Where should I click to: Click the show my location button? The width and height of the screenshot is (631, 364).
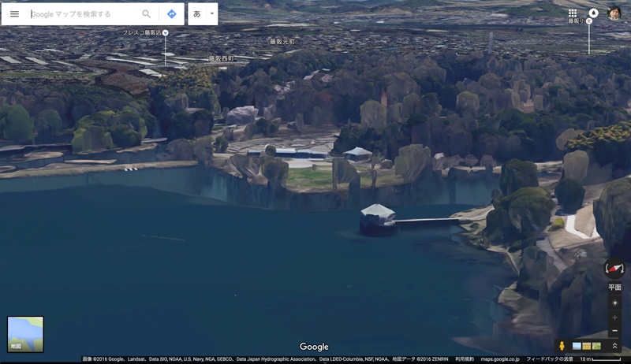pyautogui.click(x=614, y=303)
